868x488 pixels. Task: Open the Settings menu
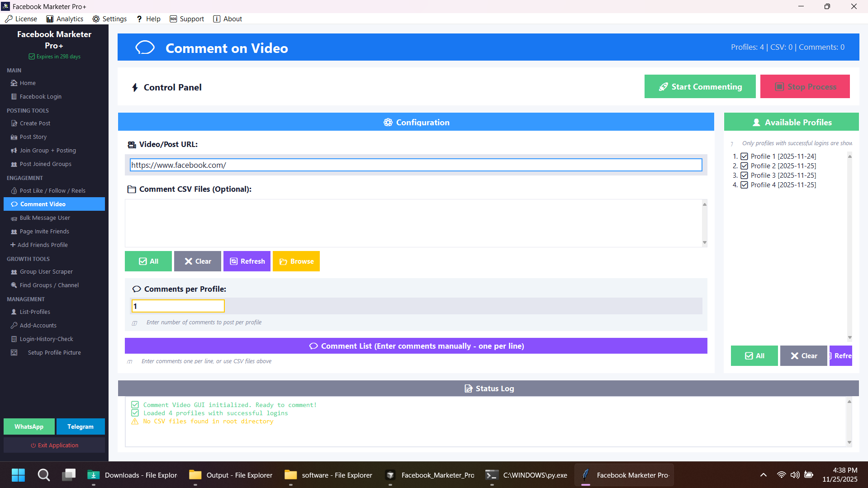click(109, 19)
